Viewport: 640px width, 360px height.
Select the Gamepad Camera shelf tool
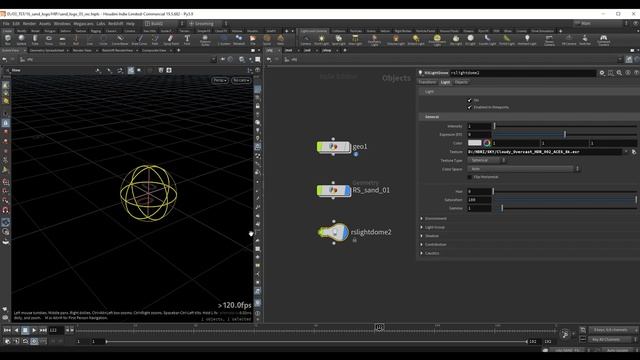click(603, 40)
